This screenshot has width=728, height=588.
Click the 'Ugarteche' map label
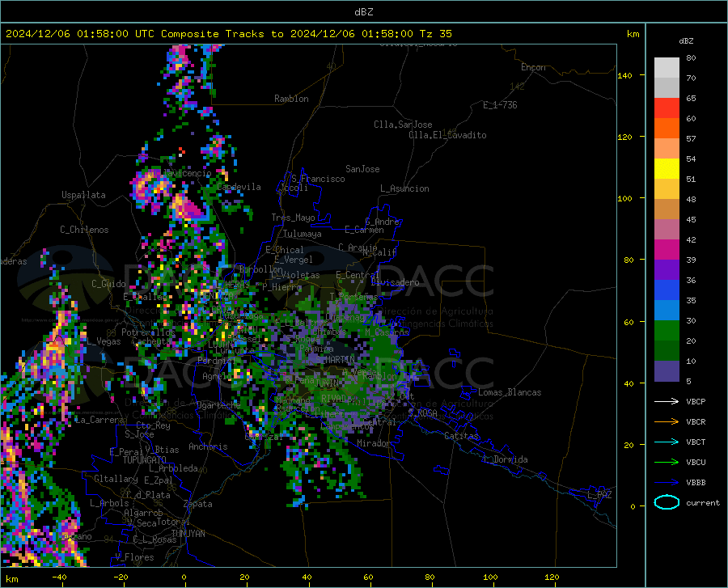pyautogui.click(x=218, y=405)
